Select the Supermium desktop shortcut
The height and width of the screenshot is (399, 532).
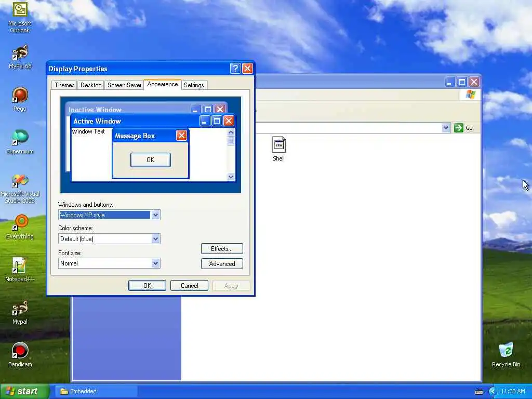(x=20, y=142)
